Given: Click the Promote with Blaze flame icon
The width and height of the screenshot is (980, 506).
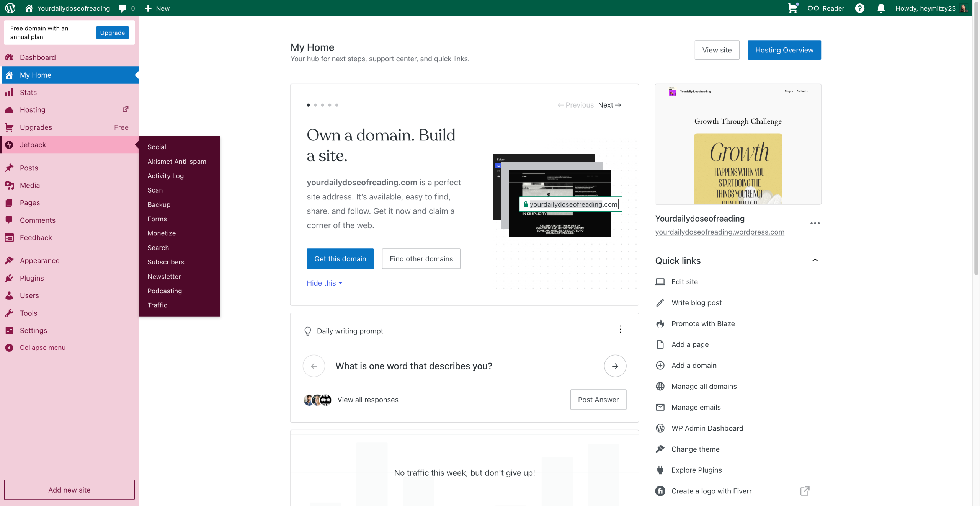Looking at the screenshot, I should click(660, 324).
